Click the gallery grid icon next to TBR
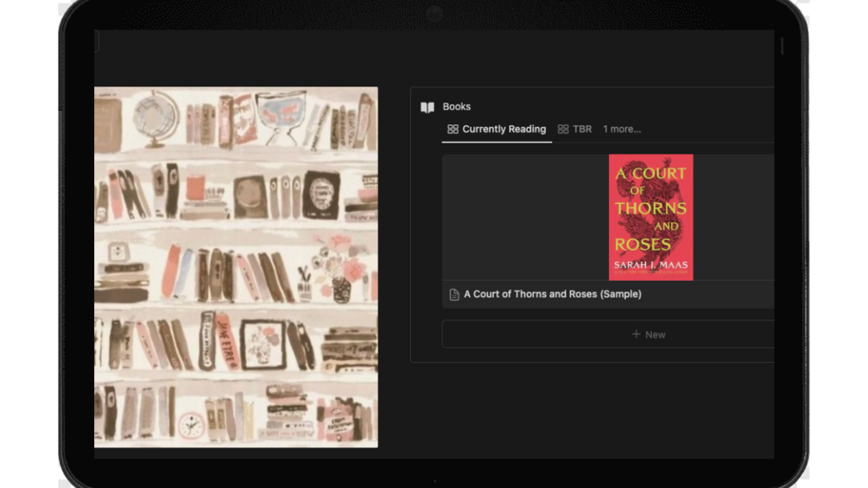Screen dimensions: 868x488 [x=563, y=129]
